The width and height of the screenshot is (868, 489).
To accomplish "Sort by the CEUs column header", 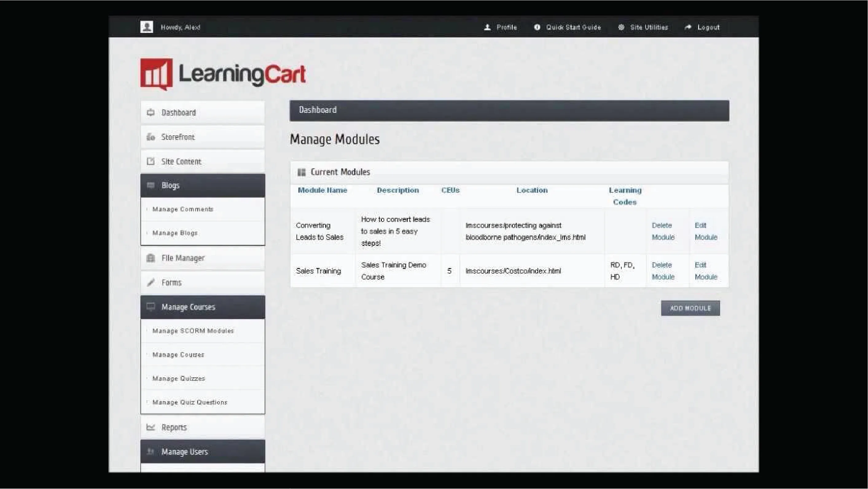I will coord(451,190).
